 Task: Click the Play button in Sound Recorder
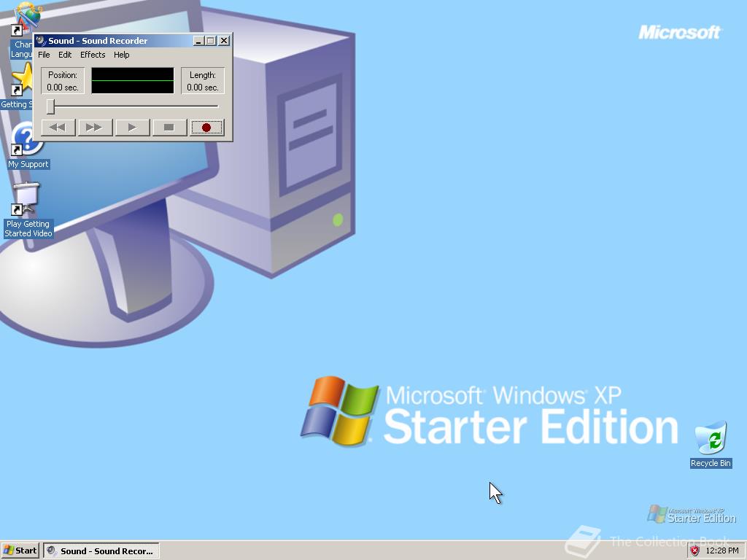pos(133,128)
